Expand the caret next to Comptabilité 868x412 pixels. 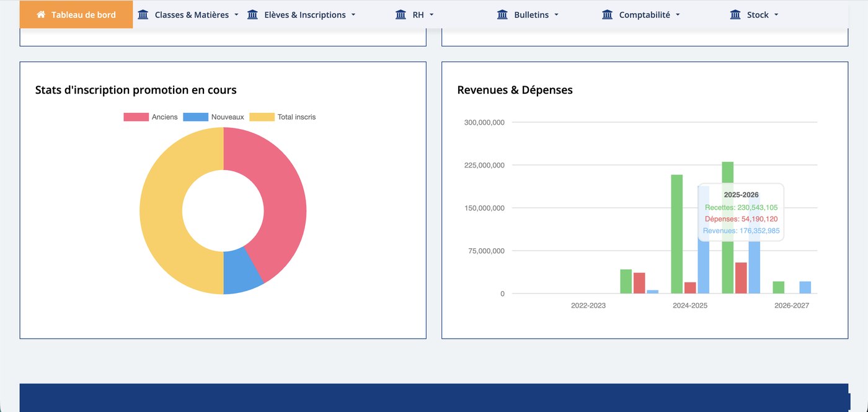(678, 15)
